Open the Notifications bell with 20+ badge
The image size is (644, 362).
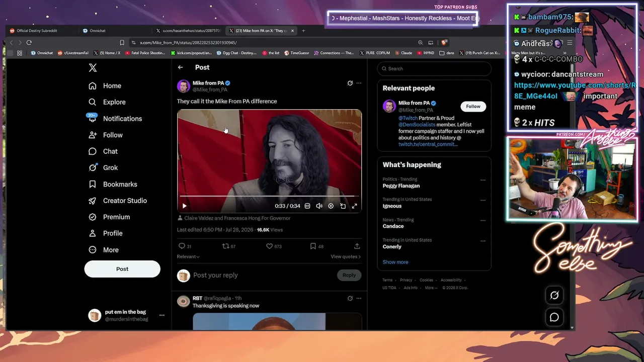[x=93, y=119]
